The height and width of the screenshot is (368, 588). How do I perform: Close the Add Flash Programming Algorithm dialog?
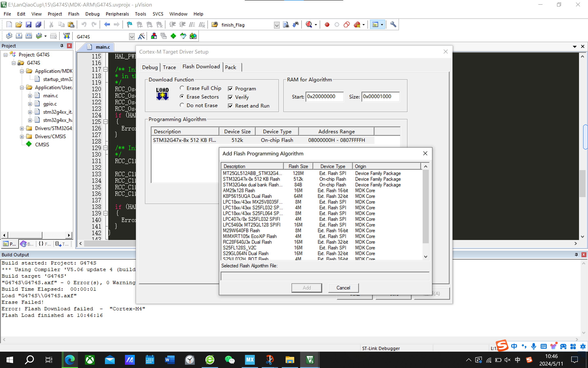[x=425, y=153]
